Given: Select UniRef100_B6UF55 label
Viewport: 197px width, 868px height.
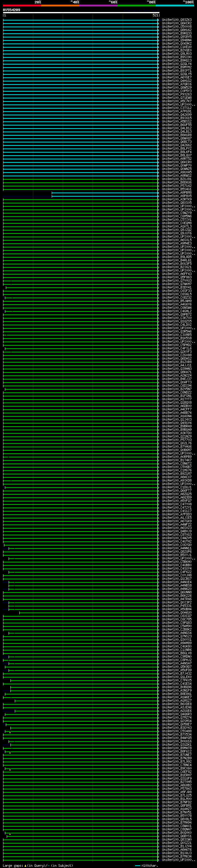Looking at the screenshot, I should [177, 125].
